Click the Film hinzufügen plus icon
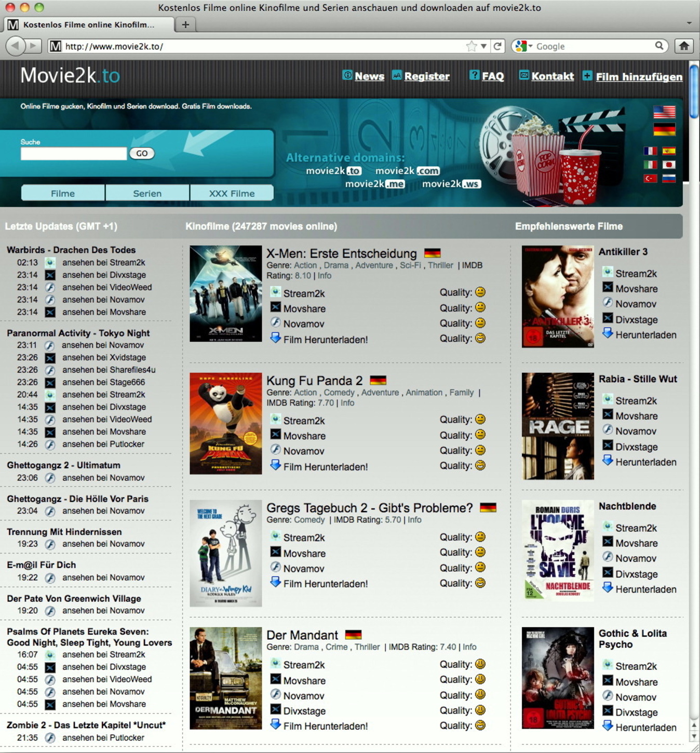The width and height of the screenshot is (700, 753). click(x=587, y=76)
